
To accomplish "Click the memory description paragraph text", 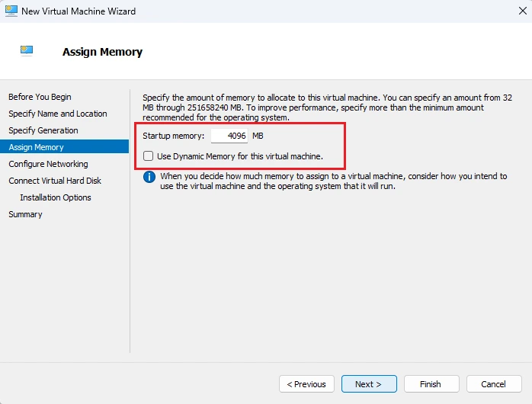I will pos(328,107).
